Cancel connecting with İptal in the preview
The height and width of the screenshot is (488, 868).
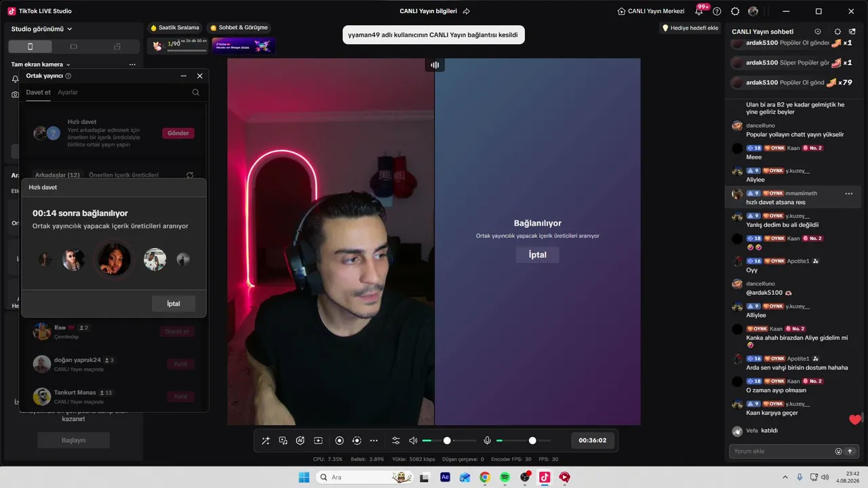point(538,255)
